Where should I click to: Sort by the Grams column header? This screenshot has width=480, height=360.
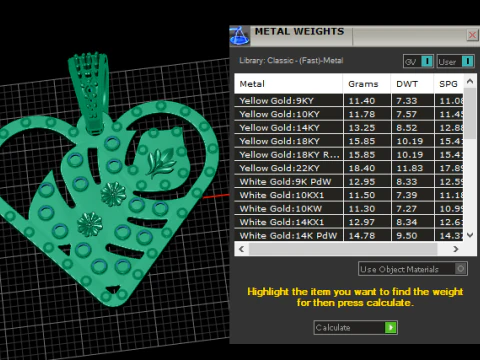tap(367, 84)
